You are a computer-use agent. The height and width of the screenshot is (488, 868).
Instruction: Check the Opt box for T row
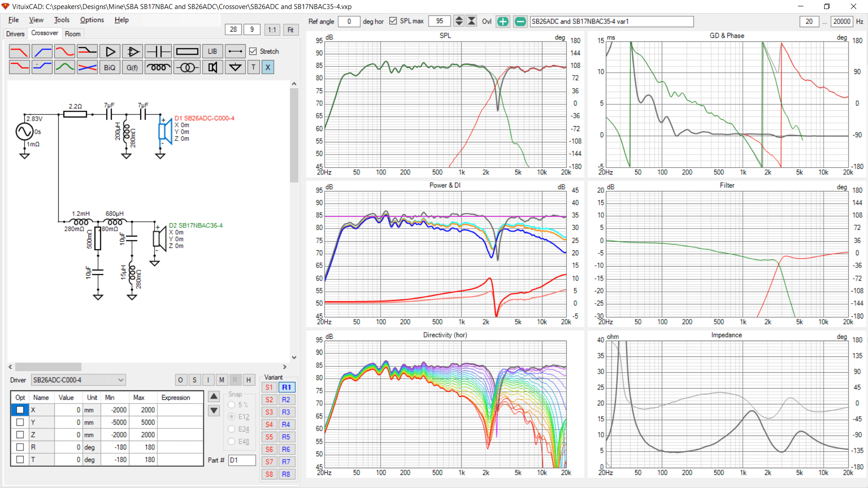20,460
